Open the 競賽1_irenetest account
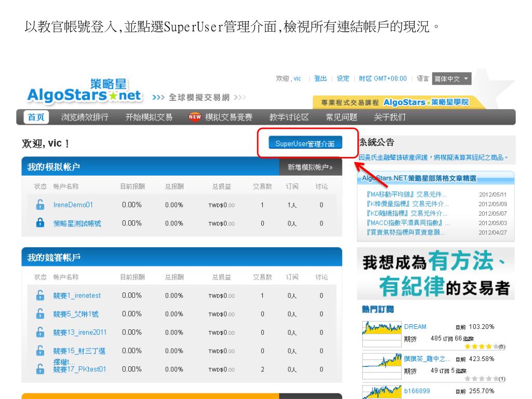The width and height of the screenshot is (532, 399). click(x=77, y=296)
